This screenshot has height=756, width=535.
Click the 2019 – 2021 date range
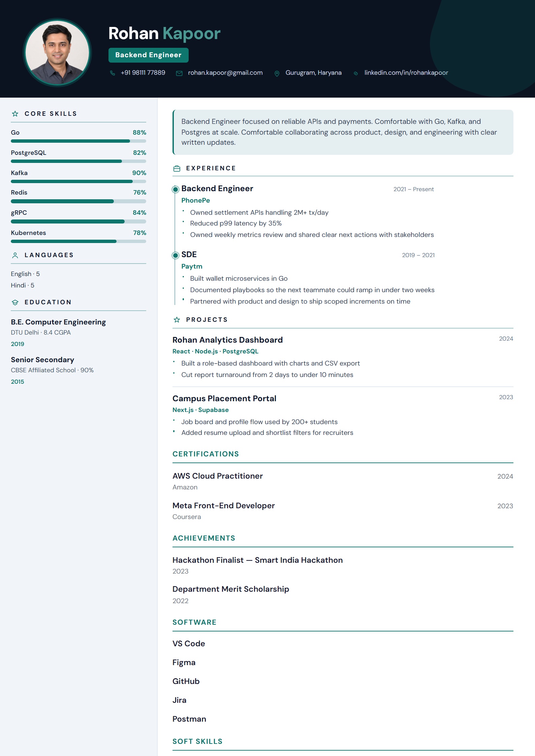(x=418, y=255)
